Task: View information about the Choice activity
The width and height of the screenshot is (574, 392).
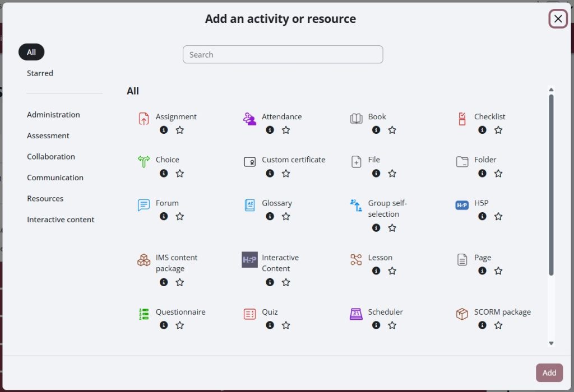Action: 164,173
